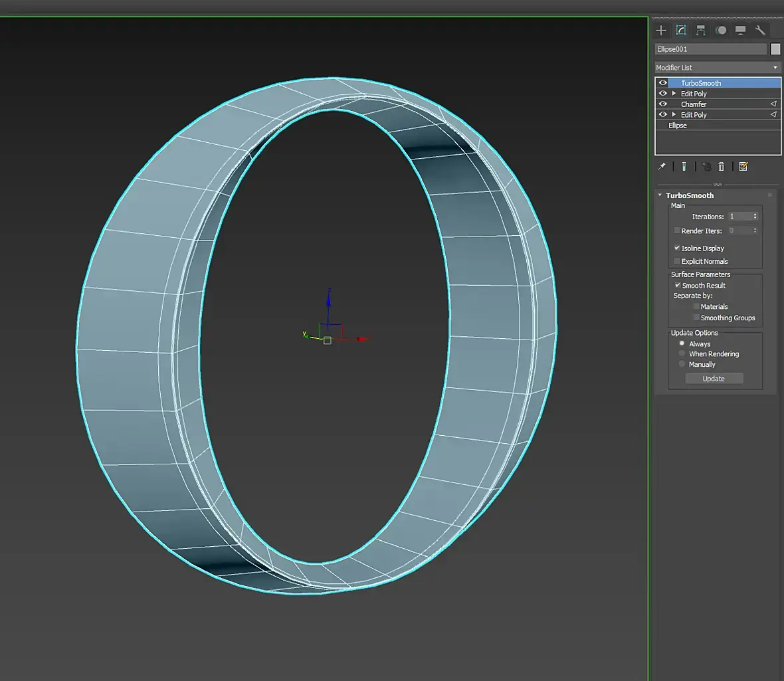Select the Ellipse base object in stack
The width and height of the screenshot is (784, 681).
click(x=678, y=126)
